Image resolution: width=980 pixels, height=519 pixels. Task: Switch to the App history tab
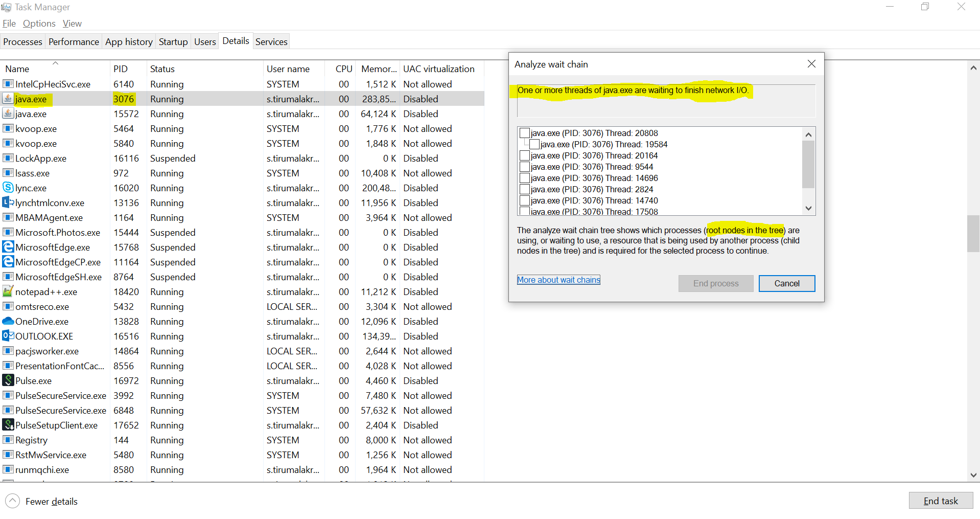[x=129, y=41]
